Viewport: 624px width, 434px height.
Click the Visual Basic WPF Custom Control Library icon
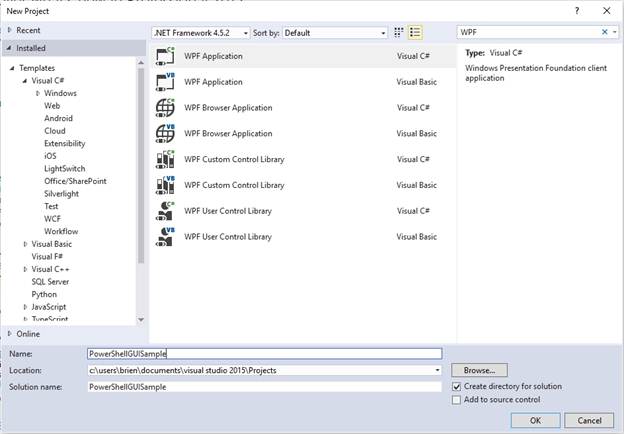click(165, 185)
